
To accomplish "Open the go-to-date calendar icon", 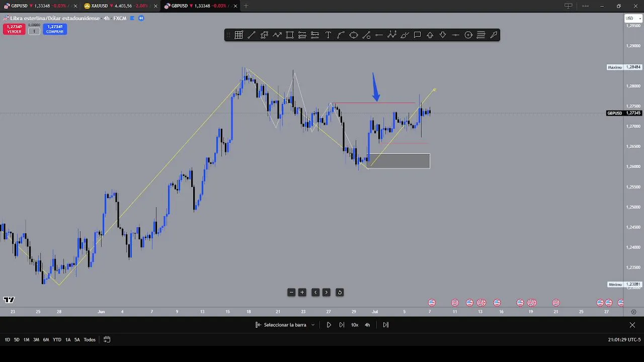I will tap(107, 340).
